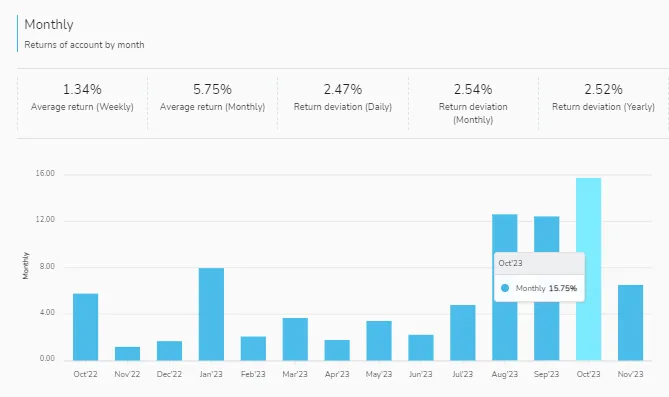Click the 5.75% monthly average return value

[212, 89]
